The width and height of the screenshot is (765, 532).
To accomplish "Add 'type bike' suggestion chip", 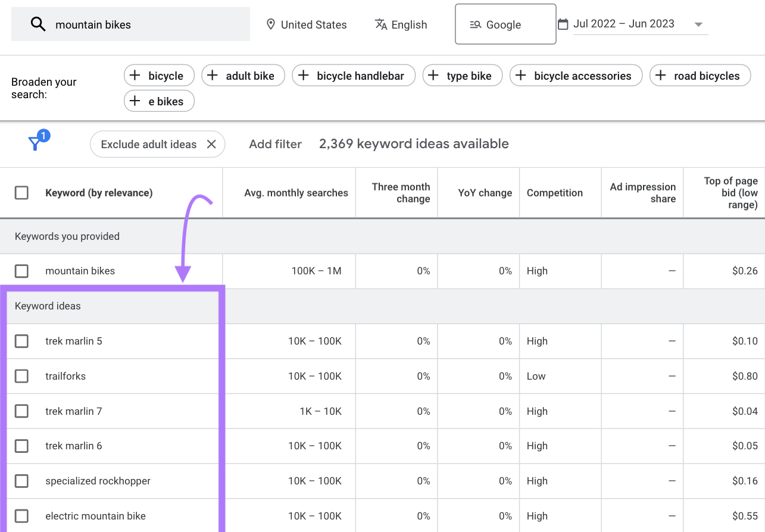I will click(x=463, y=76).
